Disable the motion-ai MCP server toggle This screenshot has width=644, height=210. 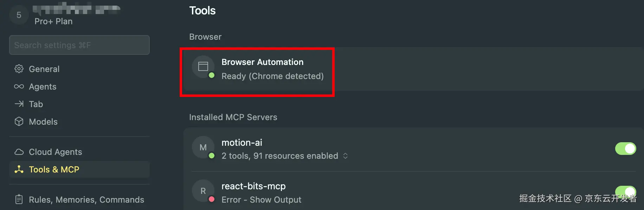click(x=625, y=149)
